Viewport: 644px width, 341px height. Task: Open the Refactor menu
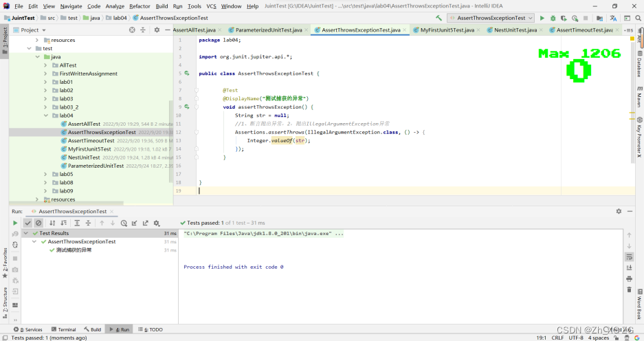(x=140, y=6)
